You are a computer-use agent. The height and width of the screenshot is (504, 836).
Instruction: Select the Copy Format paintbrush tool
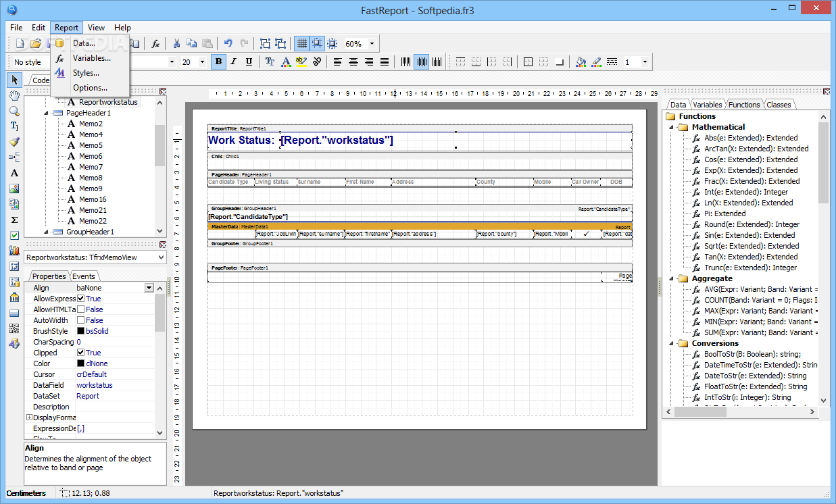point(14,142)
